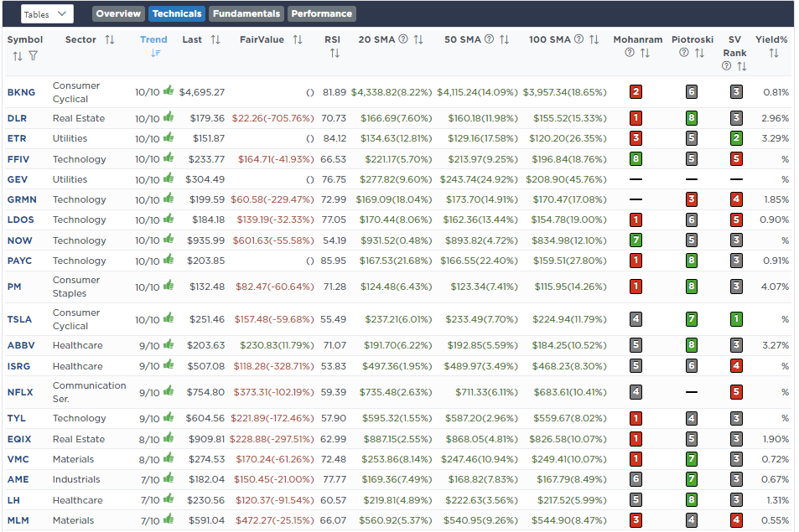The width and height of the screenshot is (799, 532).
Task: Open ETR symbol link
Action: [x=17, y=138]
